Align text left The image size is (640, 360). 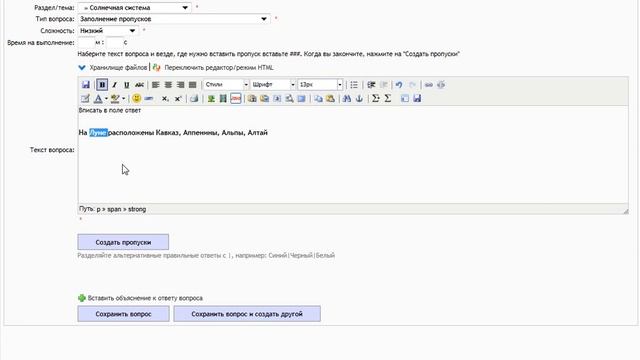tap(156, 84)
